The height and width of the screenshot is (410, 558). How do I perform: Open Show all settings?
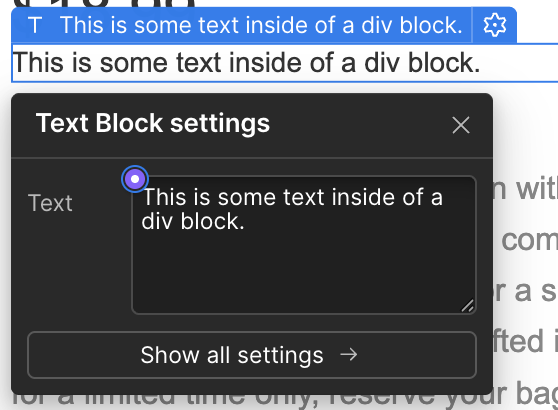(252, 355)
